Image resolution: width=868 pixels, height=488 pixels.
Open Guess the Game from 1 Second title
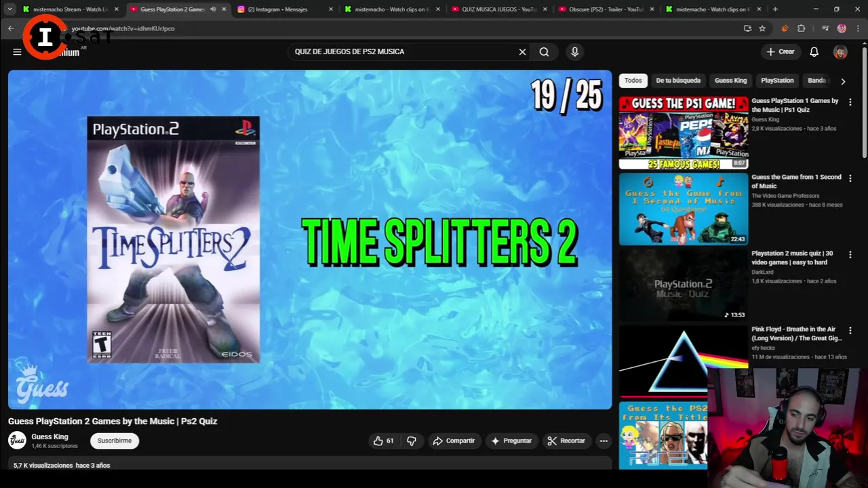click(796, 182)
